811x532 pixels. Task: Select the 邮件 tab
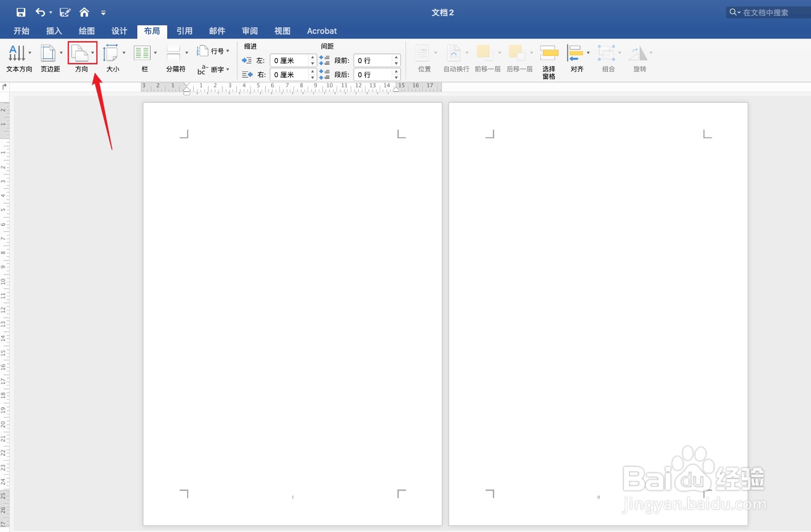pyautogui.click(x=217, y=31)
